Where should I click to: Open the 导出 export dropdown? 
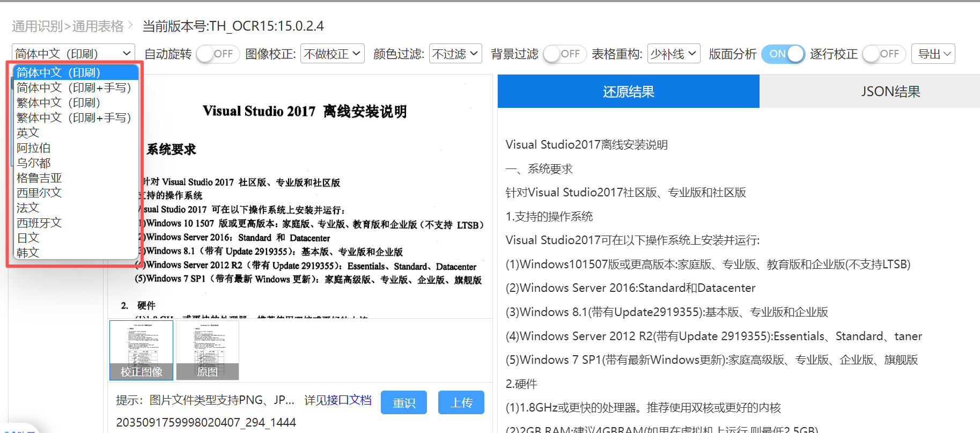933,54
